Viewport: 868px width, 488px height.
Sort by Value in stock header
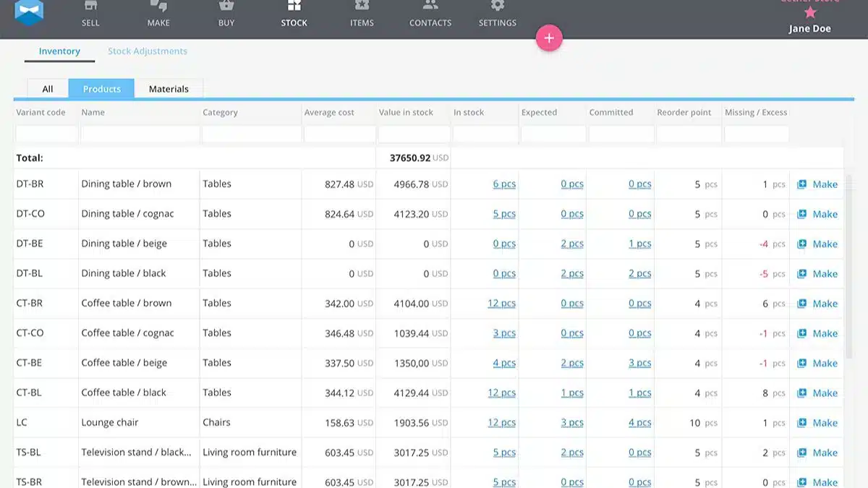pos(406,112)
